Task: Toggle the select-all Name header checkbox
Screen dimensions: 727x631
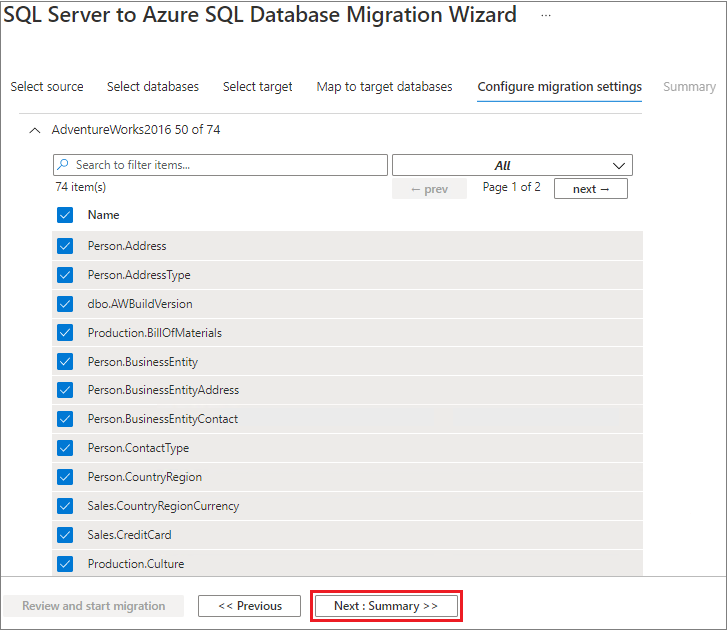Action: pos(65,215)
